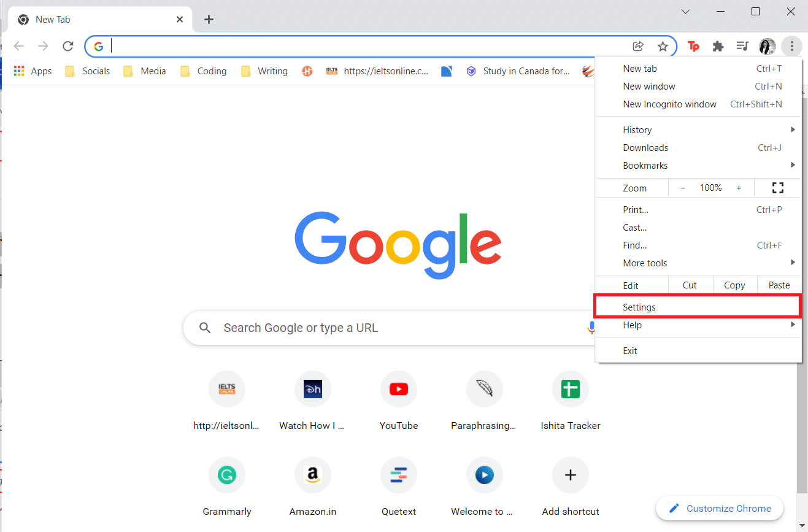Image resolution: width=808 pixels, height=532 pixels.
Task: Select New window from the menu
Action: coord(698,87)
